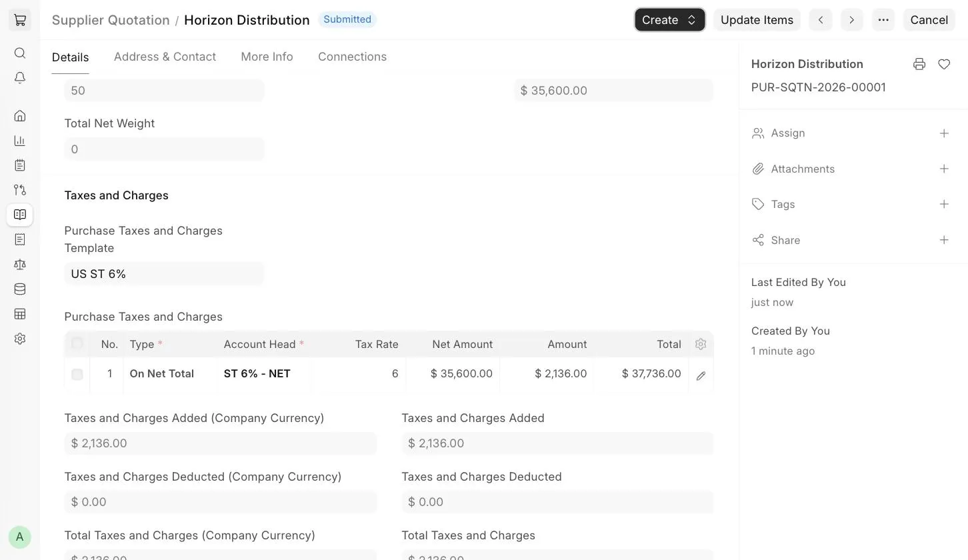Open the user avatar labeled A

coord(20,537)
